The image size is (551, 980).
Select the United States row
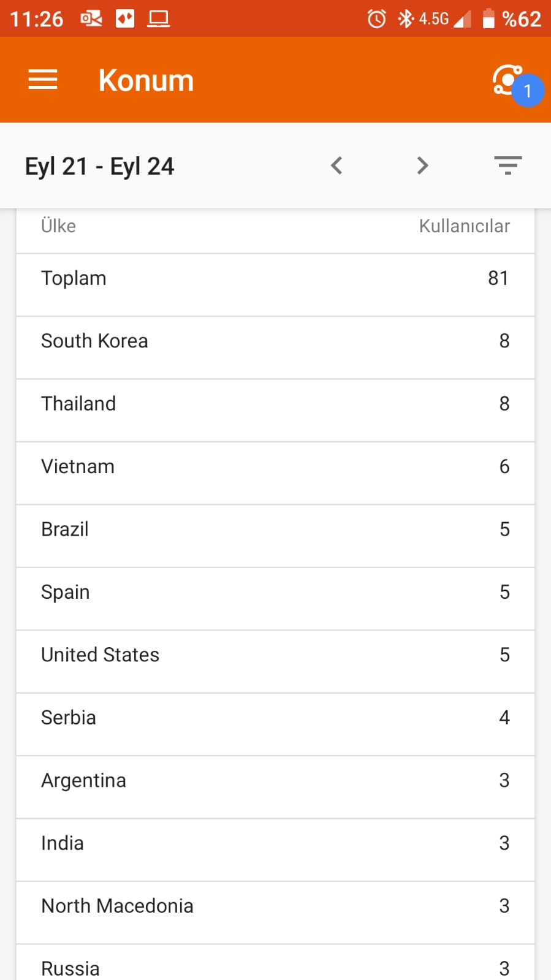point(275,661)
